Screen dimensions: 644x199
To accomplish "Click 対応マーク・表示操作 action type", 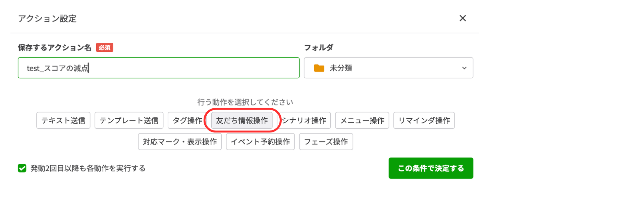I will (x=179, y=142).
